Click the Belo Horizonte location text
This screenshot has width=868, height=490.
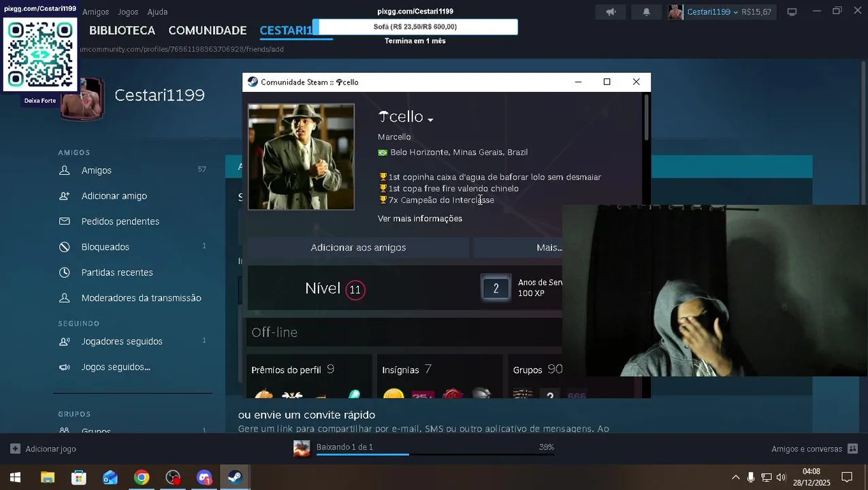click(459, 152)
